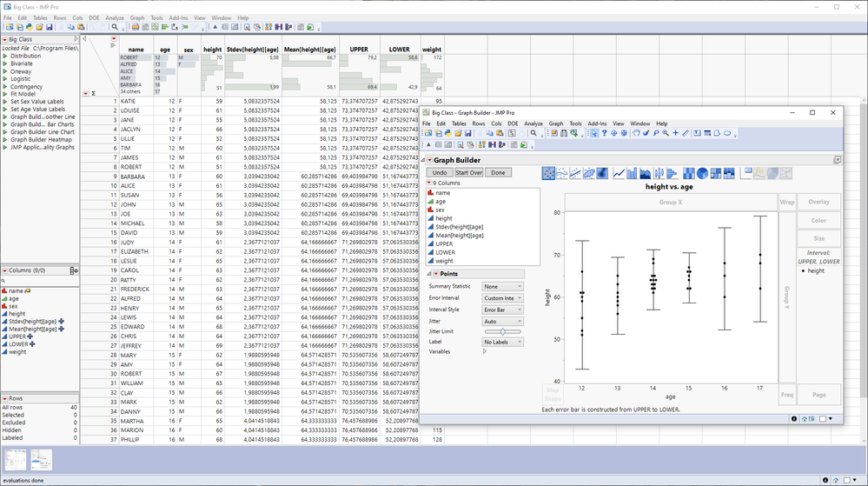The width and height of the screenshot is (868, 486).
Task: Select the Contour element icon
Action: (x=602, y=174)
